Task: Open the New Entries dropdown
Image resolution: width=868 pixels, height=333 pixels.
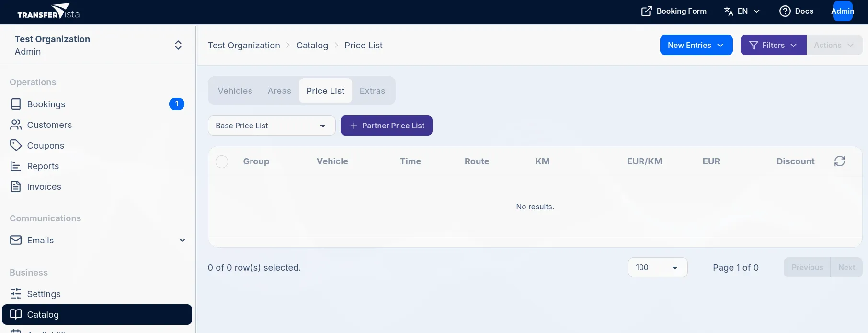Action: (696, 45)
